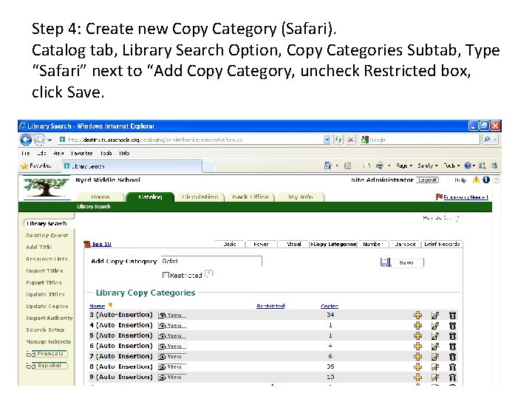View copies in 3 (Auto-Insertion)
The height and width of the screenshot is (399, 532).
click(172, 316)
